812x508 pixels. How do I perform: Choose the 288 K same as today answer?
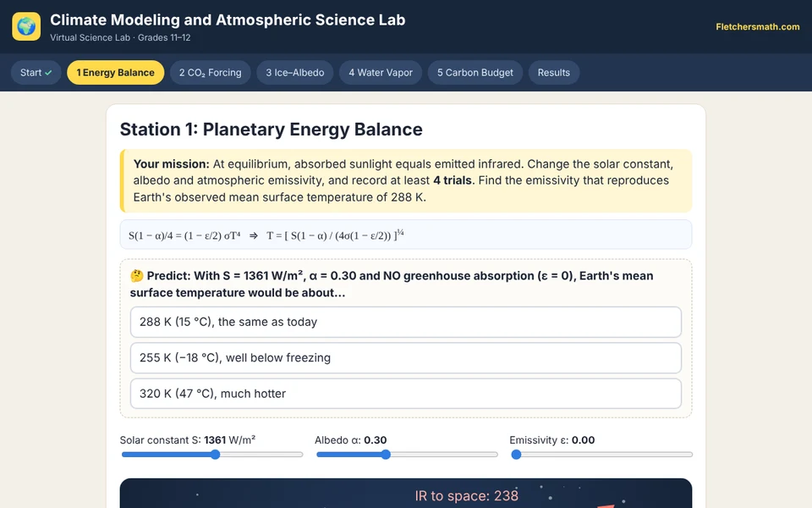tap(405, 322)
